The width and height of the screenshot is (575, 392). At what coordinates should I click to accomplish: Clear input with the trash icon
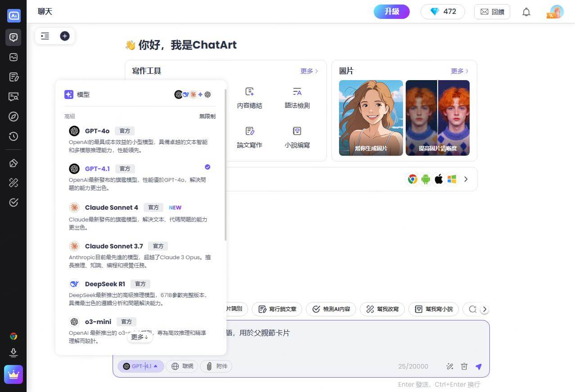[464, 366]
